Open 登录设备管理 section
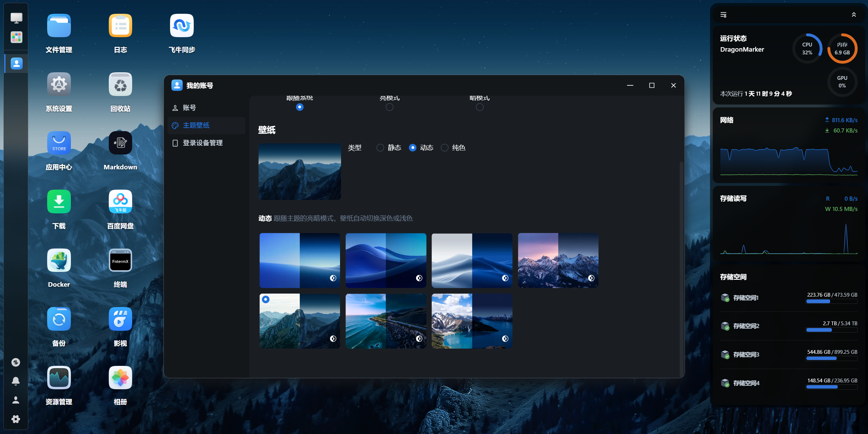 tap(202, 143)
